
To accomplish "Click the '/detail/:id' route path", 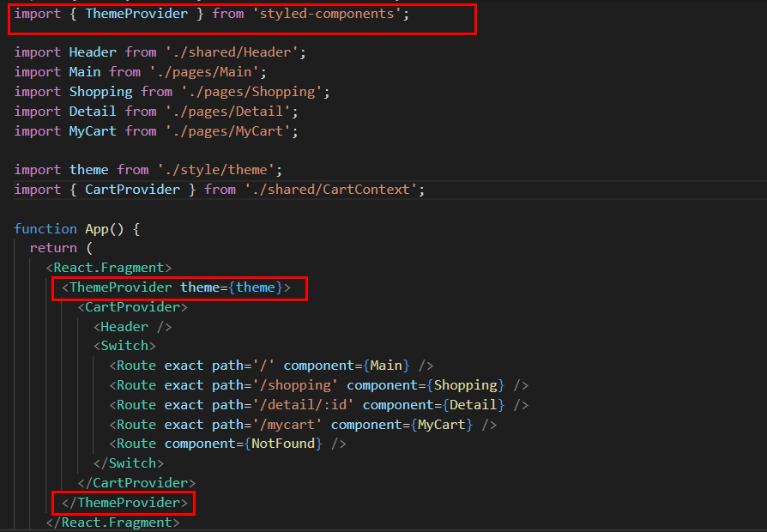I will 303,405.
